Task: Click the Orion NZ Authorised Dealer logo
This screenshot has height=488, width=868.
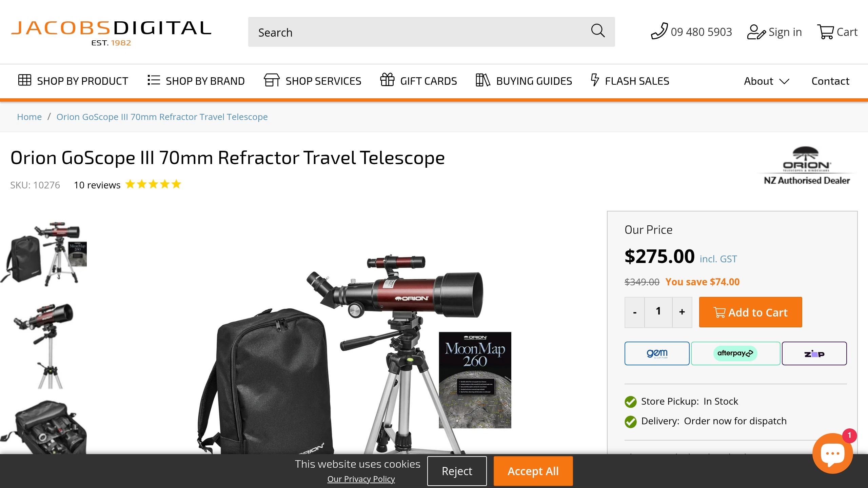Action: tap(807, 166)
